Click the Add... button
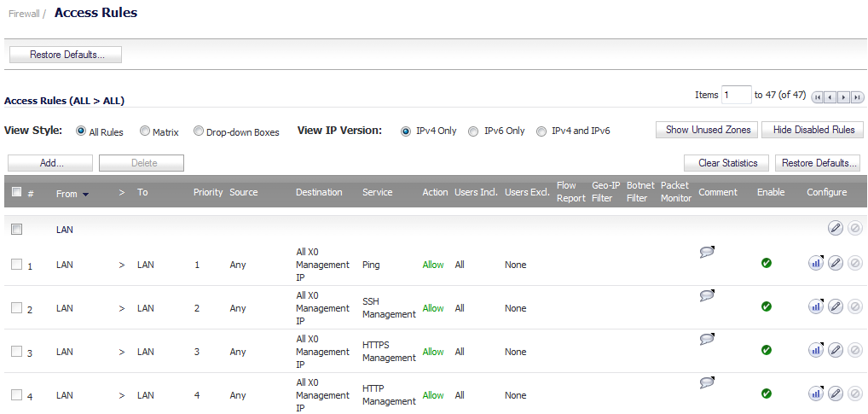Screen dimensions: 868x414 coord(50,163)
